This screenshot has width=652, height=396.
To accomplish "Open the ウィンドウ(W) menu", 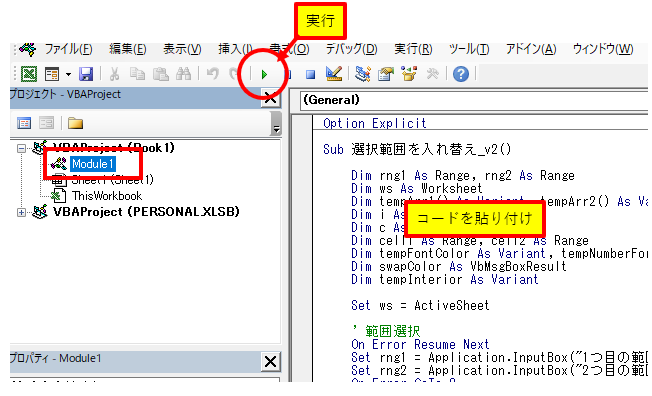I will pyautogui.click(x=603, y=50).
